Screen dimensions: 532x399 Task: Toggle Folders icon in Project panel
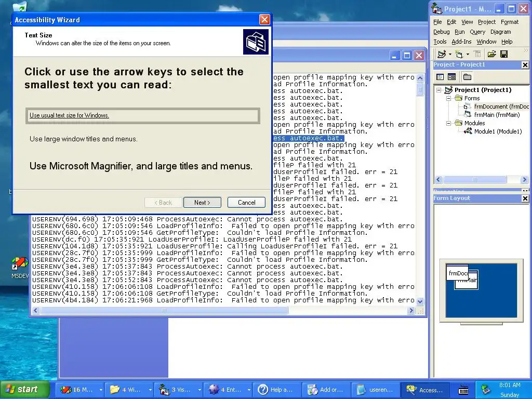click(x=467, y=77)
